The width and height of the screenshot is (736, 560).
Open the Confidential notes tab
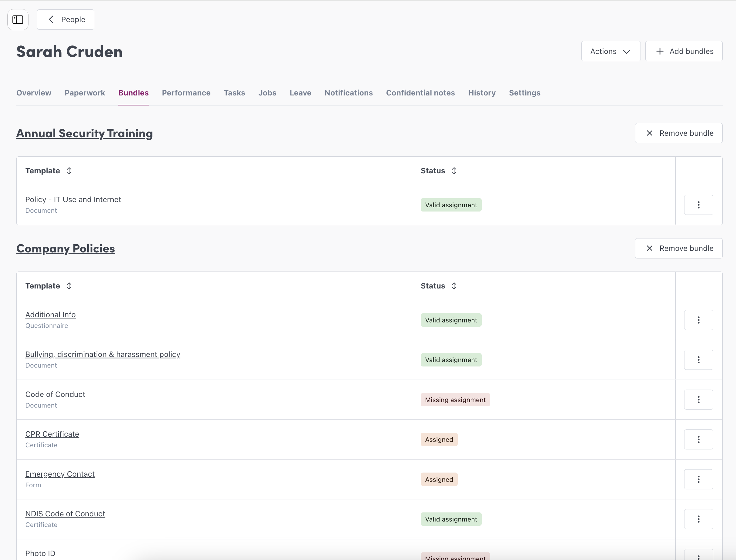pos(420,93)
